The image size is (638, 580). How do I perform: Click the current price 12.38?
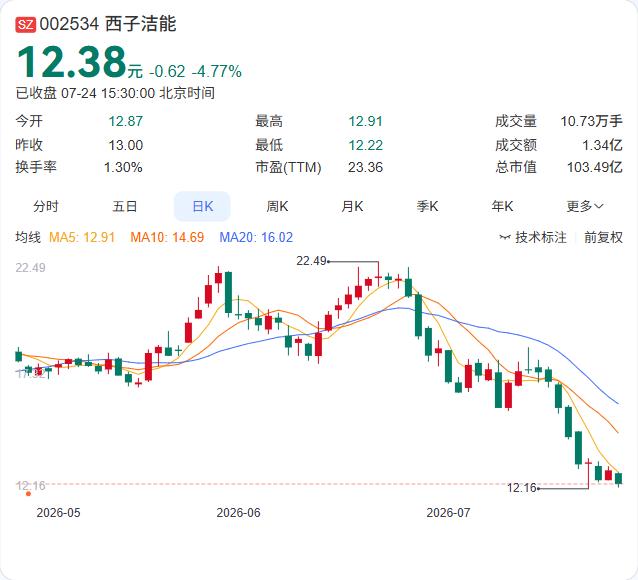click(x=72, y=62)
